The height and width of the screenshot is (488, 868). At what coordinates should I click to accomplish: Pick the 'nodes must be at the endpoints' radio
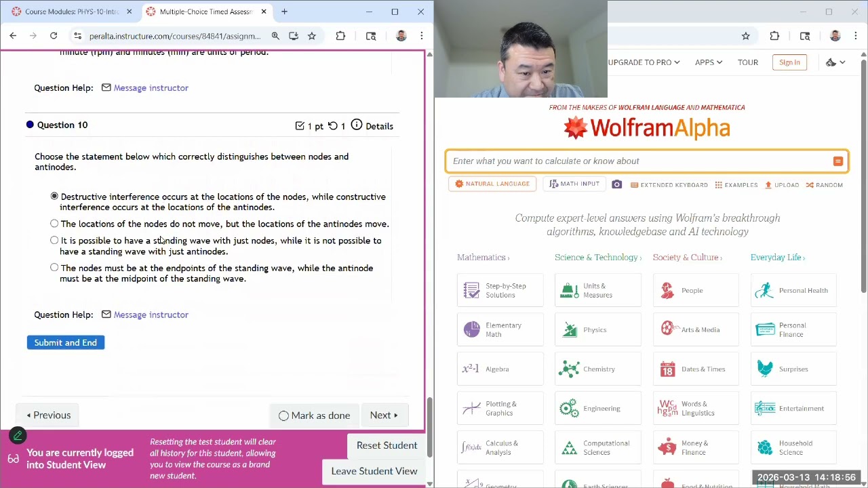54,267
